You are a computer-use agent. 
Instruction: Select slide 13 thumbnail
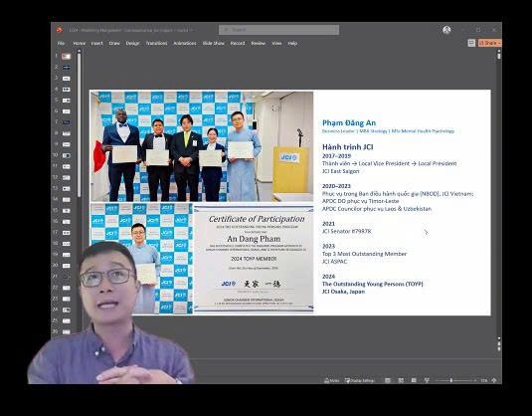click(67, 188)
